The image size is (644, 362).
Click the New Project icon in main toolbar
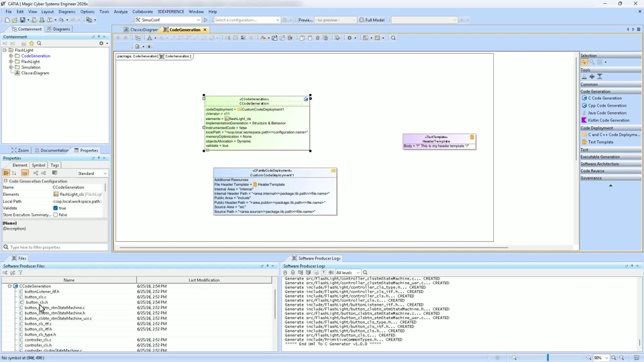coord(7,19)
